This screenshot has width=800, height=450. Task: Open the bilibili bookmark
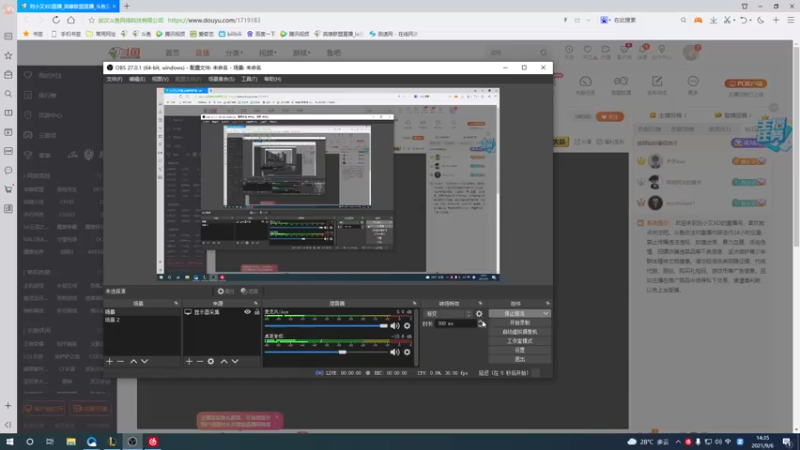(231, 34)
